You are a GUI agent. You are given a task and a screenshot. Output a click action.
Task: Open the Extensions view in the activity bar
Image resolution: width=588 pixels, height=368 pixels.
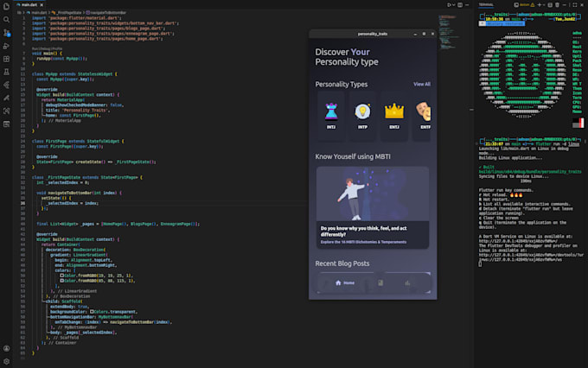[x=6, y=59]
